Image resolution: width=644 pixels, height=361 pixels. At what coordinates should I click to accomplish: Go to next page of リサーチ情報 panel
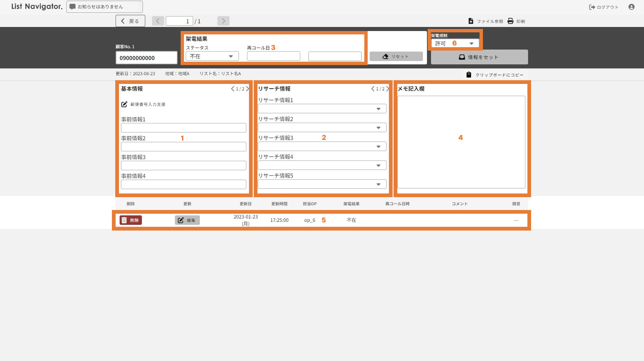[388, 89]
